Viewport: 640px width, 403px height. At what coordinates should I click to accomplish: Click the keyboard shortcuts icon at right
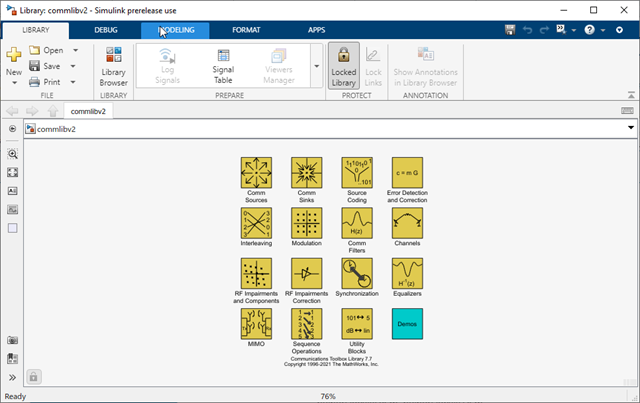(627, 111)
